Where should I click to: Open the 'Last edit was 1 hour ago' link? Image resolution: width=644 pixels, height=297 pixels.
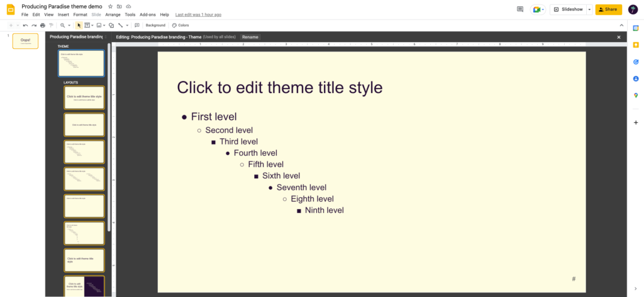point(198,15)
